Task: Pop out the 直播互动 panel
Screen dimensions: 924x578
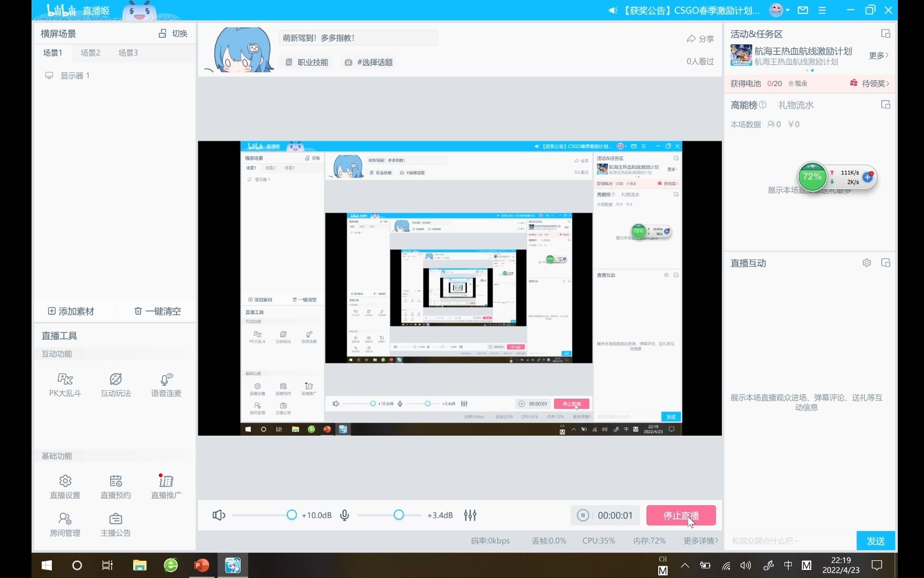Action: point(885,263)
